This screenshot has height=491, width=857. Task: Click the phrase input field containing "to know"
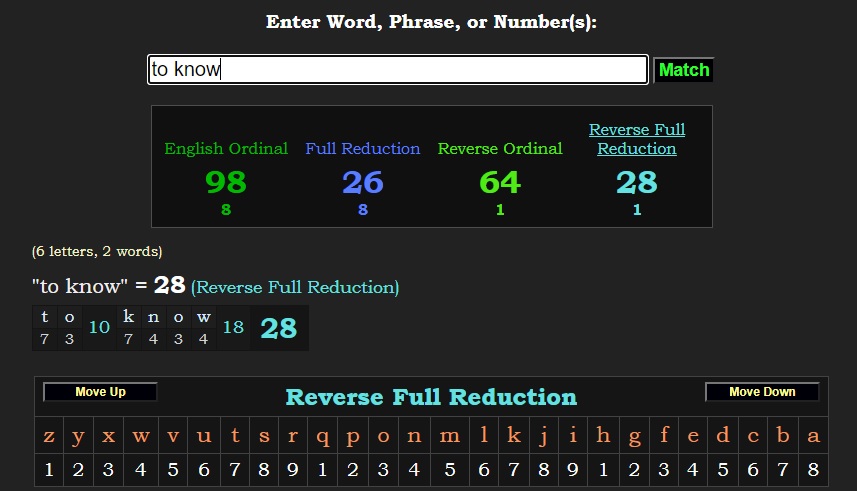[x=398, y=69]
